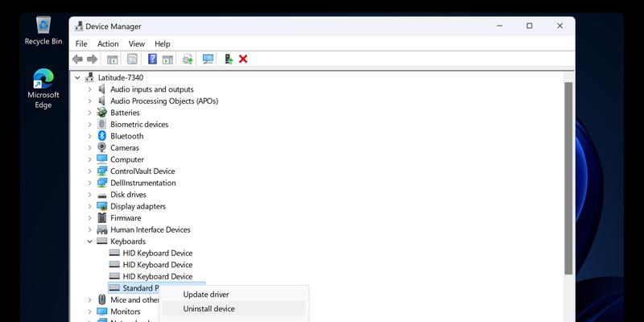Select the Monitors category label

[x=126, y=312]
